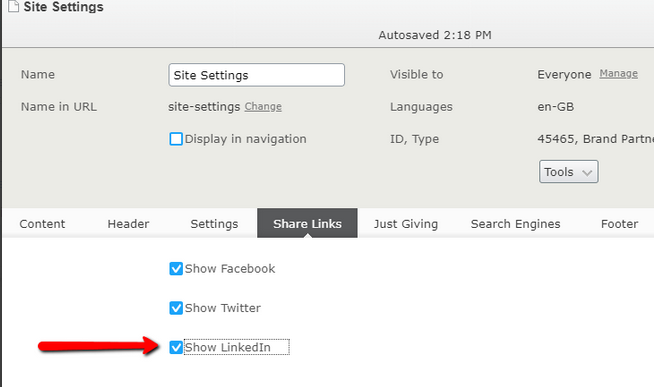Click the Autosaved 2:18 PM status text
The height and width of the screenshot is (387, 654).
tap(435, 35)
